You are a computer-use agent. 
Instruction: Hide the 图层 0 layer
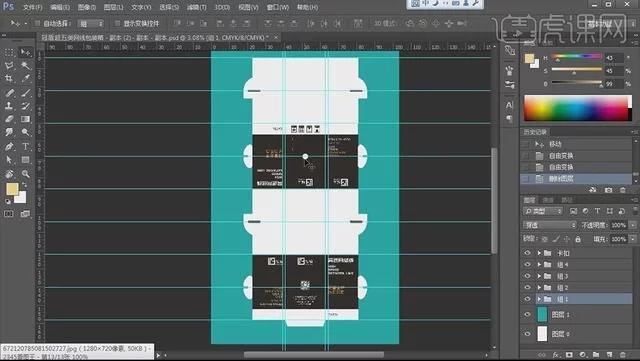point(527,334)
